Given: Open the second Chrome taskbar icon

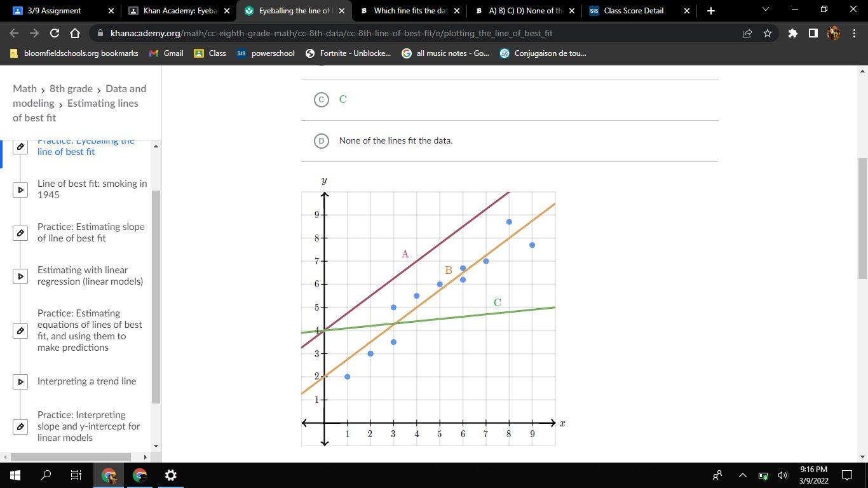Looking at the screenshot, I should (140, 475).
